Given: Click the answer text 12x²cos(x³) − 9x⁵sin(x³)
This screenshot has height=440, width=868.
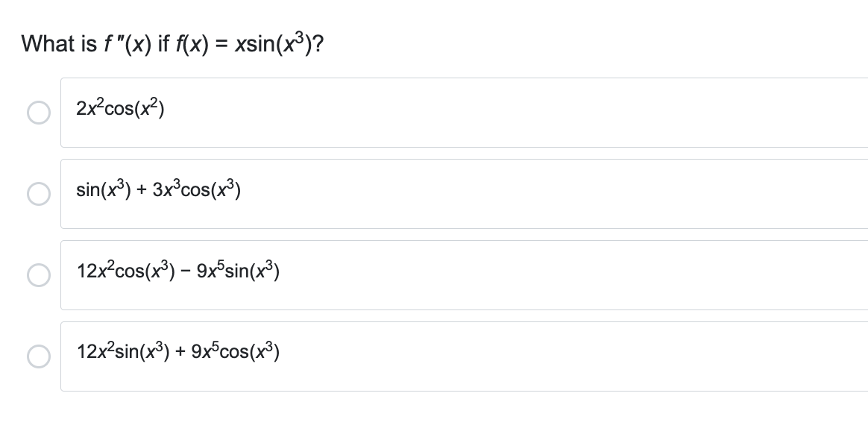Looking at the screenshot, I should pyautogui.click(x=177, y=271).
